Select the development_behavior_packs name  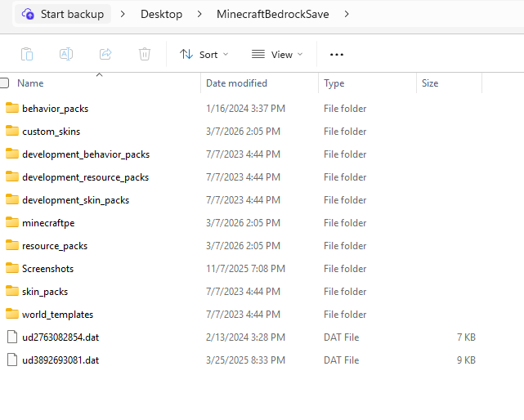86,154
